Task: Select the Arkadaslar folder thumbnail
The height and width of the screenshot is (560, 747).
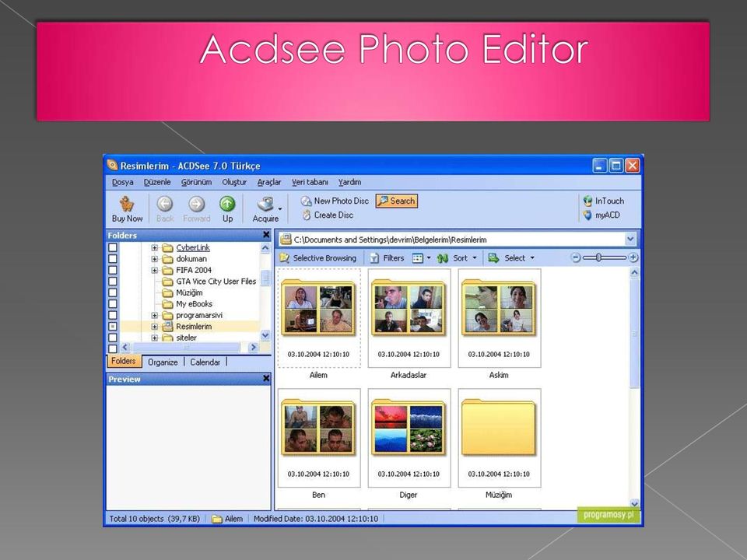Action: pyautogui.click(x=409, y=318)
